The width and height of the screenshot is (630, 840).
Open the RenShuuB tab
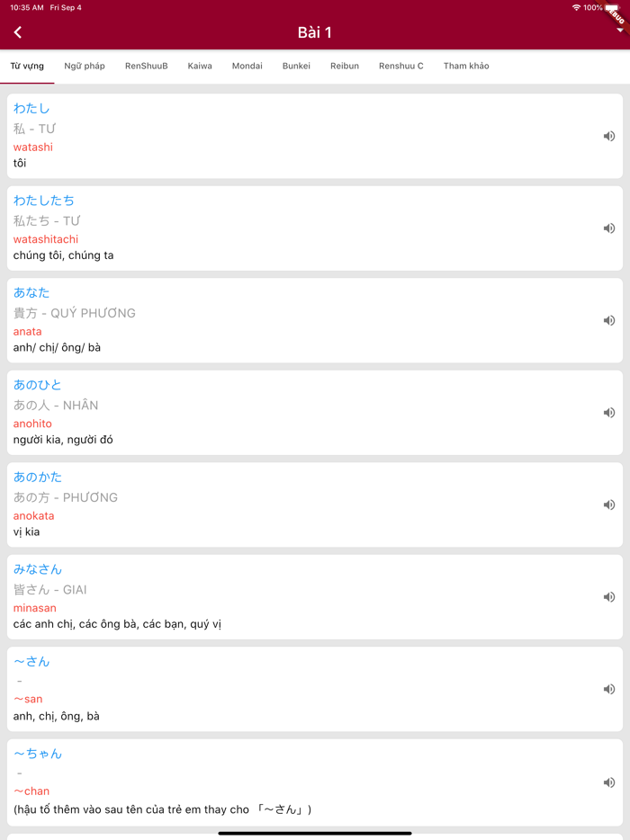pos(147,67)
